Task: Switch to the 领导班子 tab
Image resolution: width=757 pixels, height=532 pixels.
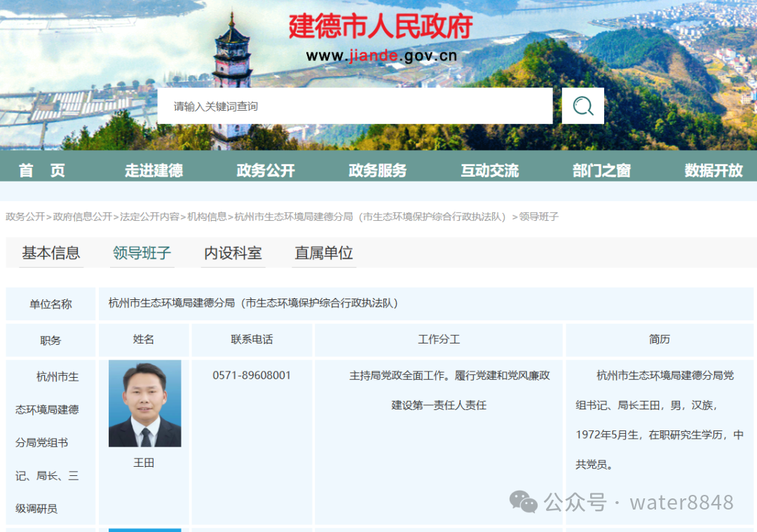Action: [141, 254]
